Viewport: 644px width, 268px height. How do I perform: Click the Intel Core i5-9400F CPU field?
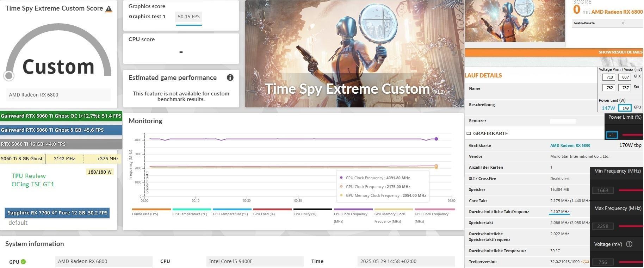point(255,261)
